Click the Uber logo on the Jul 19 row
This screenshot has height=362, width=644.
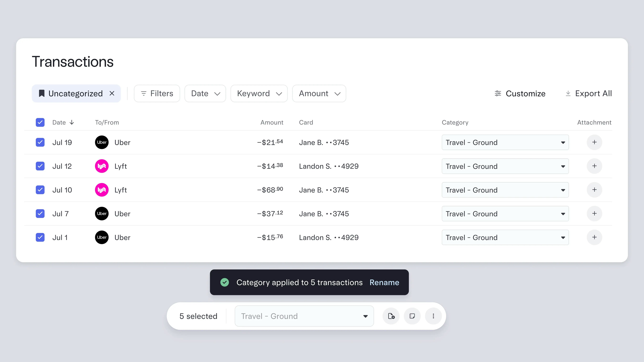click(x=101, y=142)
